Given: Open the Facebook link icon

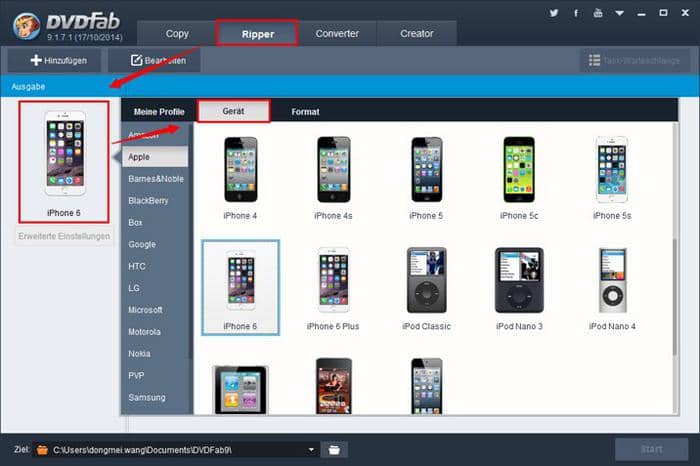Looking at the screenshot, I should pos(576,13).
